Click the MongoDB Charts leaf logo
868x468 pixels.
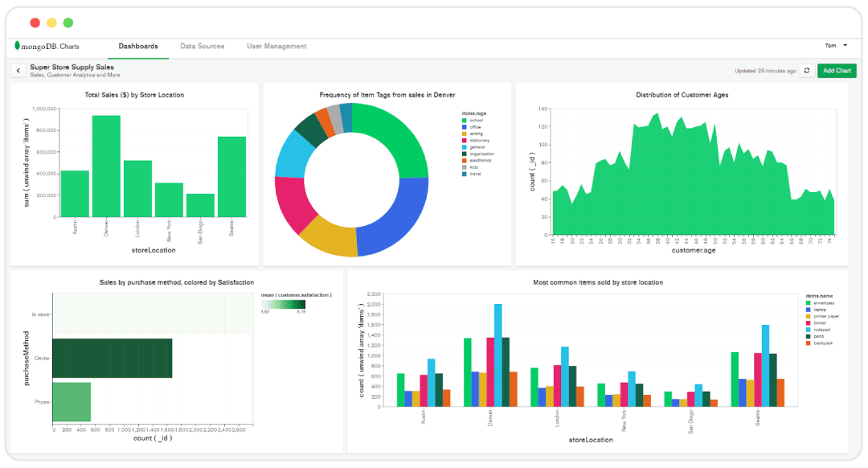(18, 46)
